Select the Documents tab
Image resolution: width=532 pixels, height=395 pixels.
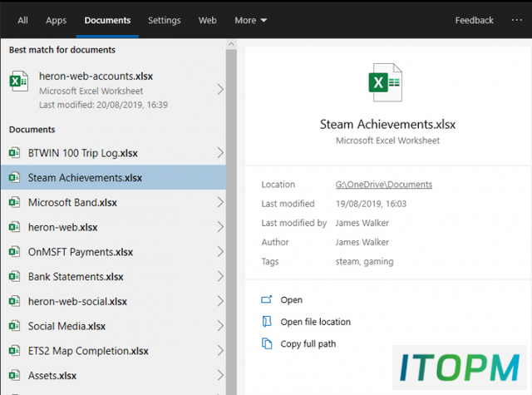pyautogui.click(x=107, y=20)
